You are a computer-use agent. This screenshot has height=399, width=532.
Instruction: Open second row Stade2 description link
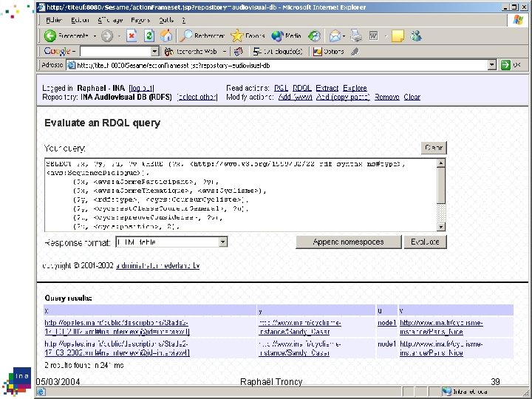pyautogui.click(x=117, y=349)
